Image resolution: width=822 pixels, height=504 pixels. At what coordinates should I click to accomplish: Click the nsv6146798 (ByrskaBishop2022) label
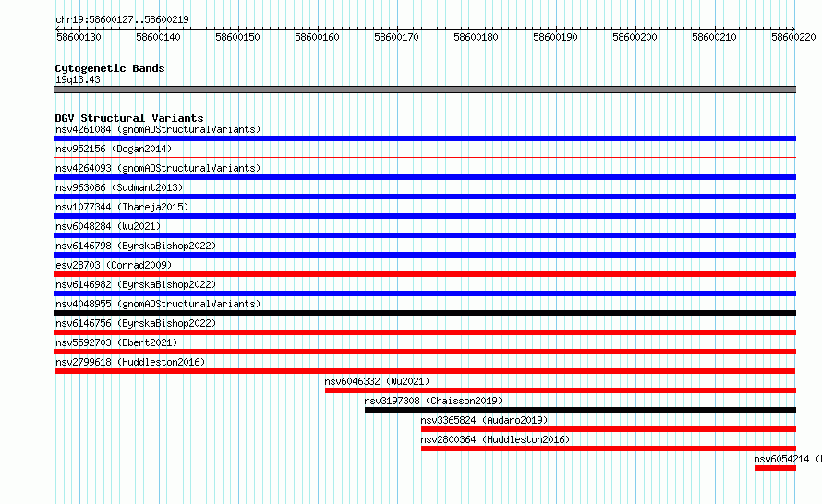click(136, 246)
